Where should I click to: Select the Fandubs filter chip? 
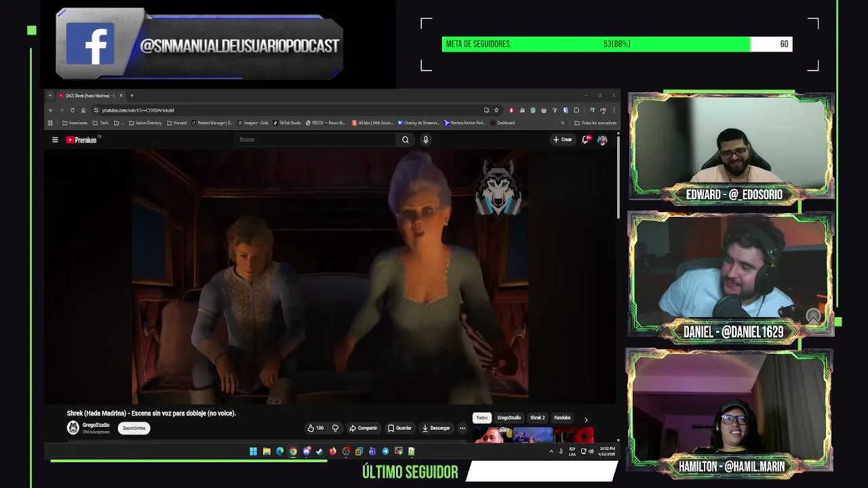[x=562, y=418]
